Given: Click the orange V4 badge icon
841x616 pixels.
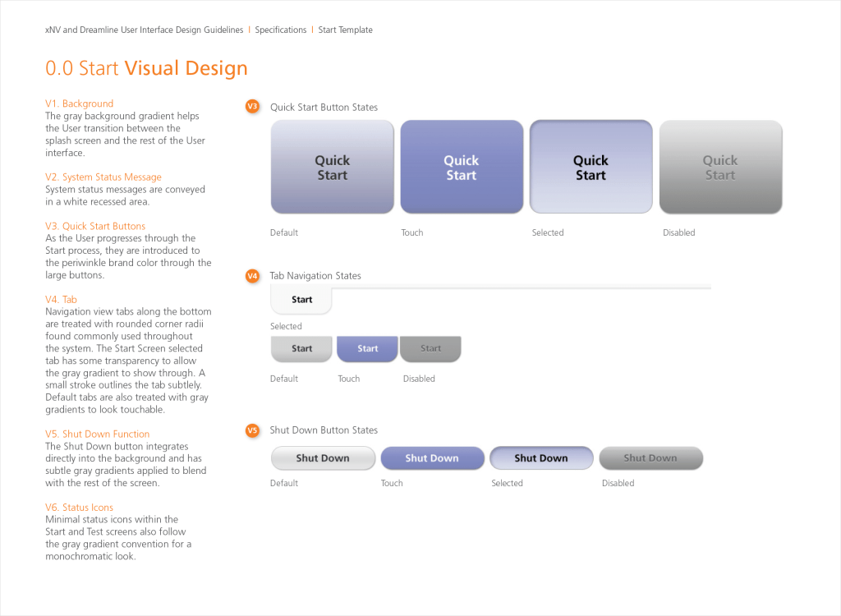Looking at the screenshot, I should [x=252, y=276].
